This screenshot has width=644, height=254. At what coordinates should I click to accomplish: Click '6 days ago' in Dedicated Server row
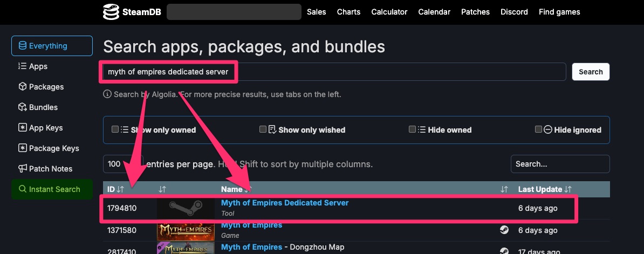(538, 208)
